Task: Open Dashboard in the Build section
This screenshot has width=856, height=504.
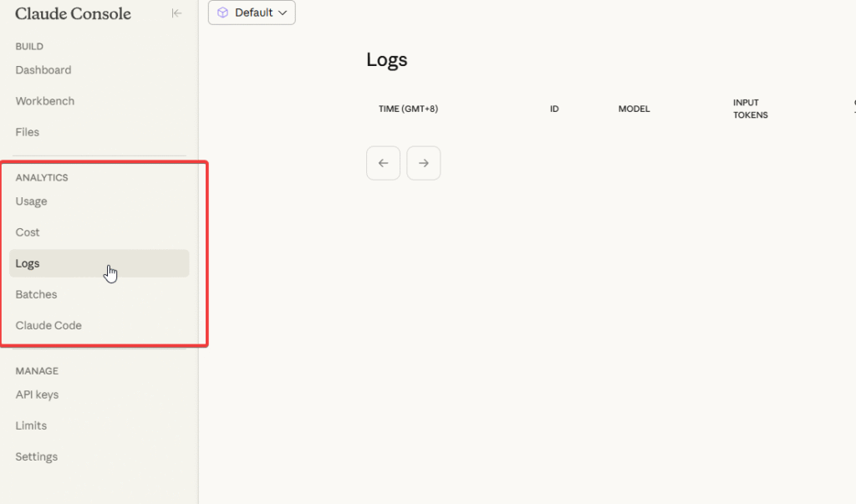Action: coord(43,70)
